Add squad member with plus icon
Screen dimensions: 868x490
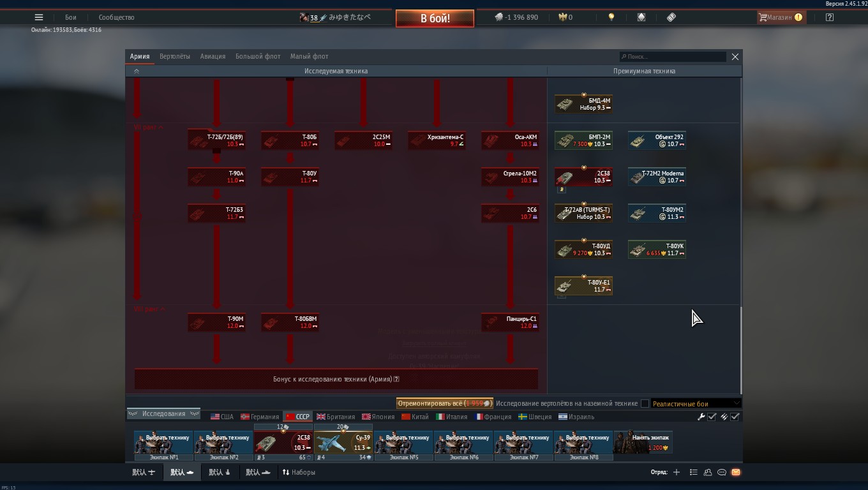point(676,472)
